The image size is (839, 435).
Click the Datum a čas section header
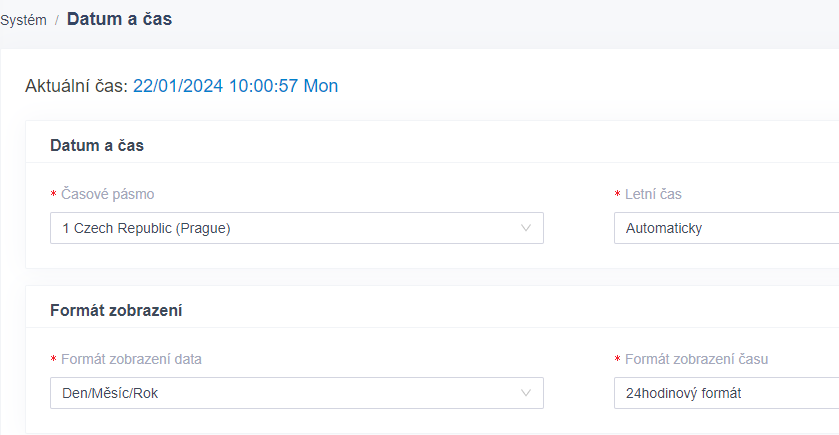pos(97,146)
